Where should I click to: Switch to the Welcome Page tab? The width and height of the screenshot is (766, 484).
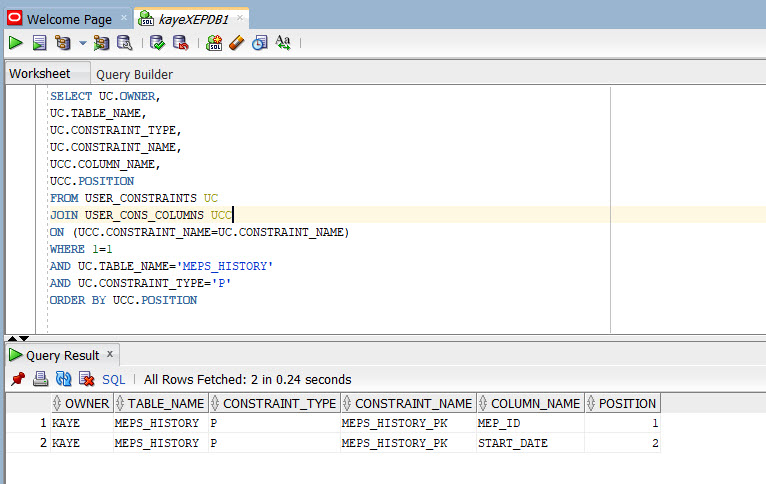pos(69,19)
